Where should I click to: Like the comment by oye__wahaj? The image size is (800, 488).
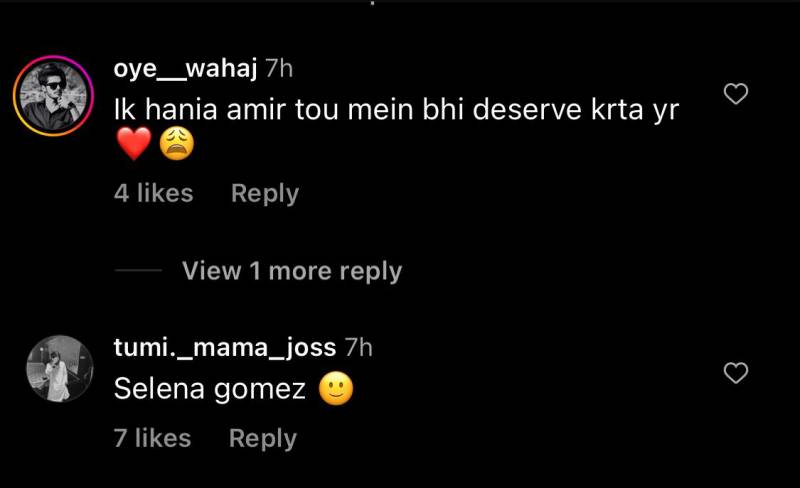[x=736, y=94]
